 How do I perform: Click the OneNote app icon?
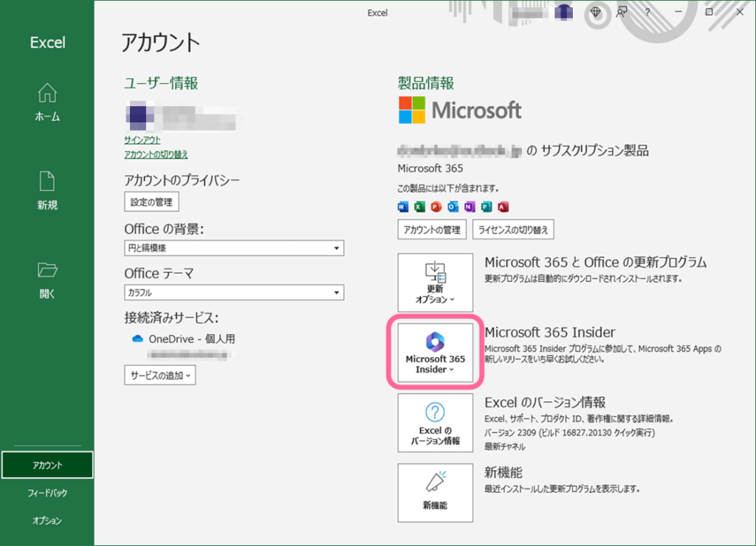tap(470, 207)
